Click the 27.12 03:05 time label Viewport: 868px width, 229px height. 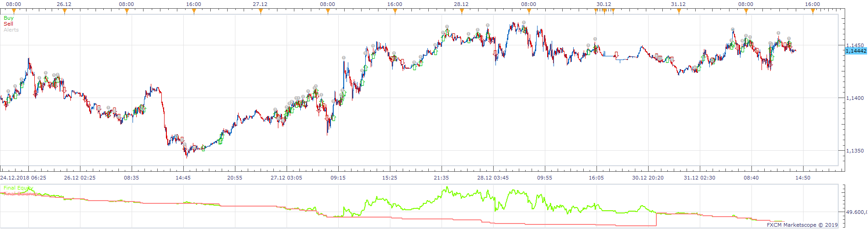click(287, 178)
